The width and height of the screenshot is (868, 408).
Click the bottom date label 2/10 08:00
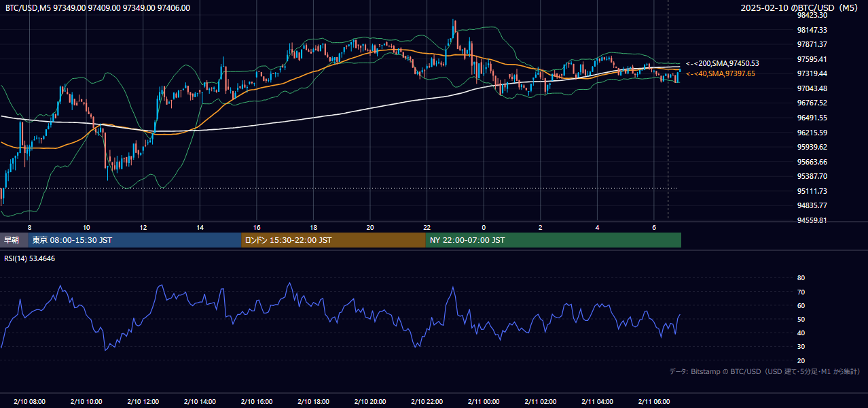tap(30, 402)
